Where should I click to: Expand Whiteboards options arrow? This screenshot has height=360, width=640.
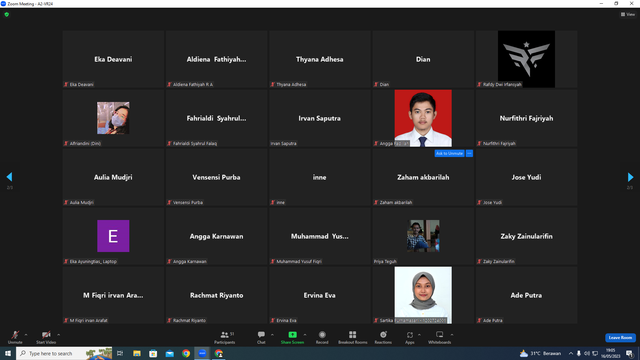(452, 335)
